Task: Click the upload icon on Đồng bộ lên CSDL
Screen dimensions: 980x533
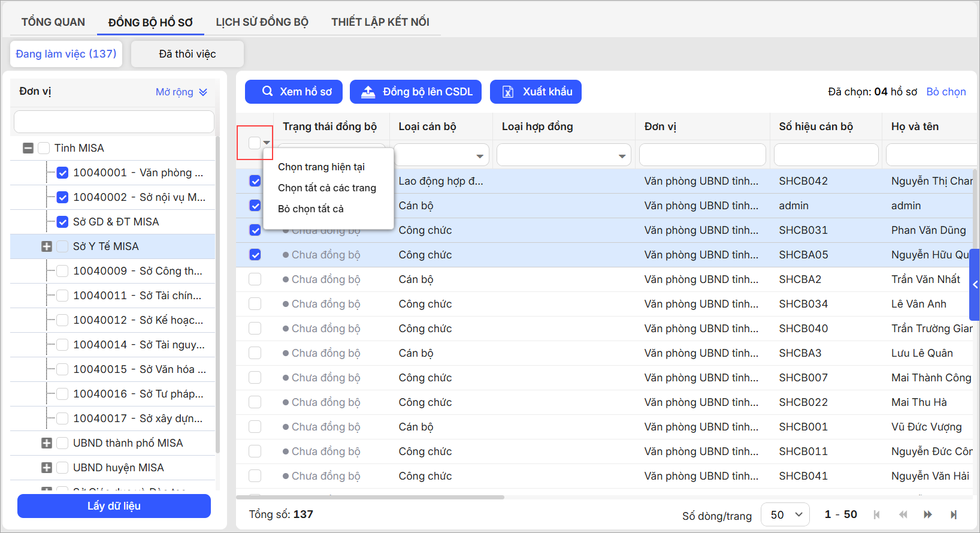Action: point(367,92)
